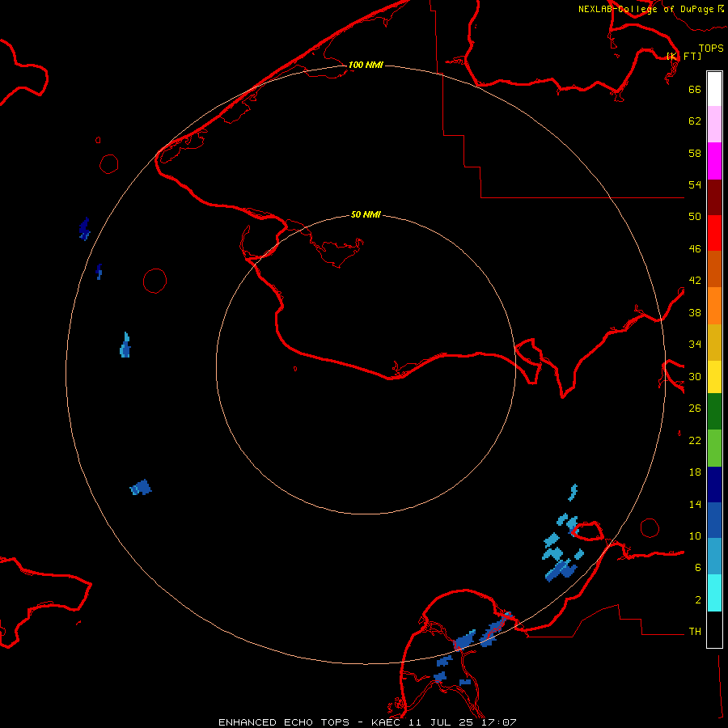The width and height of the screenshot is (728, 728).
Task: Click the "11 JUL 25" date text
Action: point(442,722)
